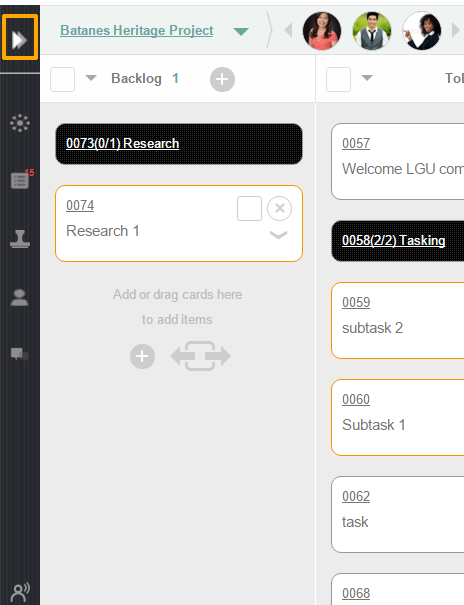Screen dimensions: 464x605
Task: Tick the second column select-all checkbox
Action: pos(338,79)
